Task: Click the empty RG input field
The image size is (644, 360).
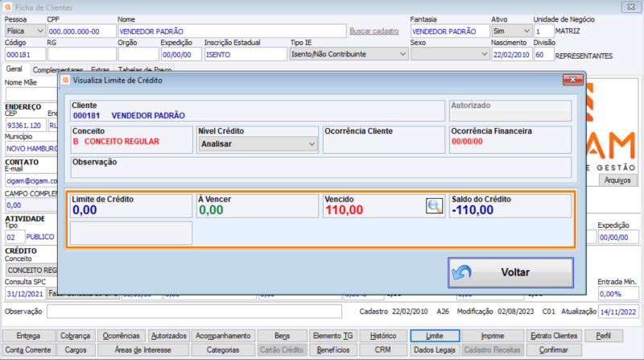Action: tap(82, 54)
